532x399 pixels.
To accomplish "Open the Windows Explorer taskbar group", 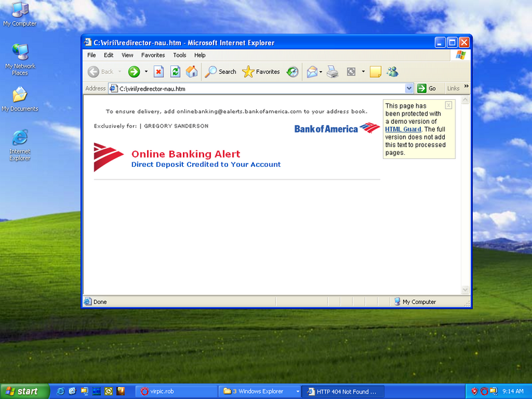I will [x=260, y=392].
